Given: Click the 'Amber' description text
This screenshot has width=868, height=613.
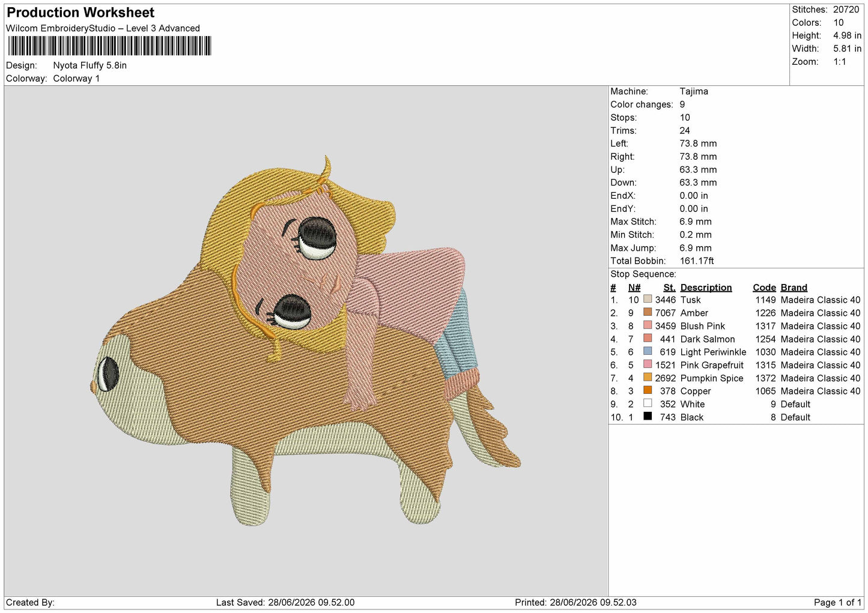Looking at the screenshot, I should pos(694,313).
